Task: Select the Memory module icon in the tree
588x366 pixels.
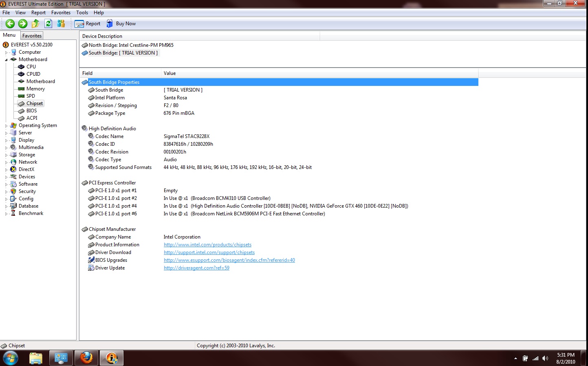Action: pos(21,89)
